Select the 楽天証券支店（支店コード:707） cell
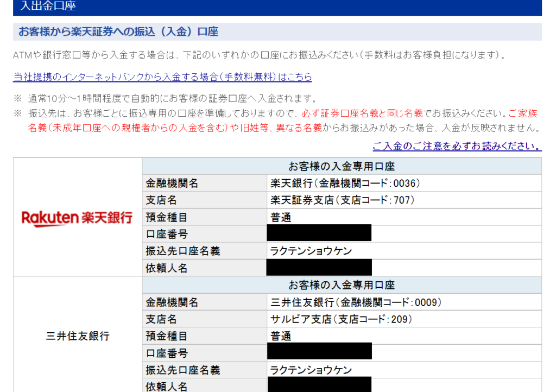Screen dimensions: 556x392 [404, 200]
